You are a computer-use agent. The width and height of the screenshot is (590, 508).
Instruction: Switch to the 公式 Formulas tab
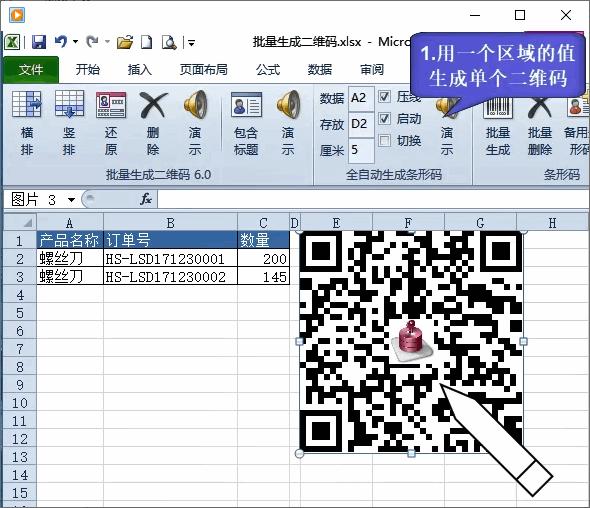[x=268, y=70]
